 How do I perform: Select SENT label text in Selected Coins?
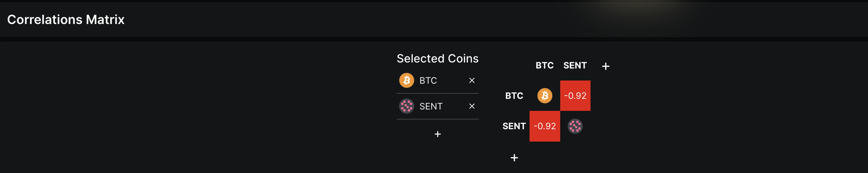point(431,106)
